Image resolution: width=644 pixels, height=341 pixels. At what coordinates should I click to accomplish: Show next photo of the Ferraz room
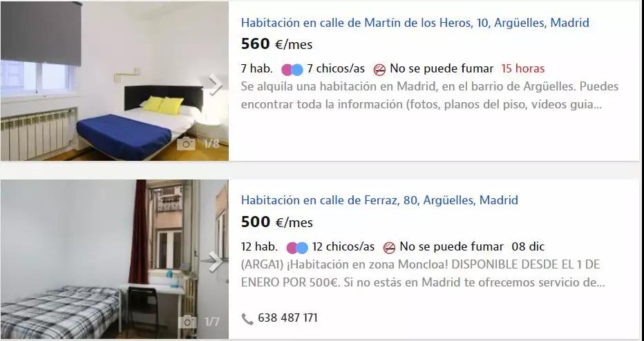pyautogui.click(x=215, y=262)
